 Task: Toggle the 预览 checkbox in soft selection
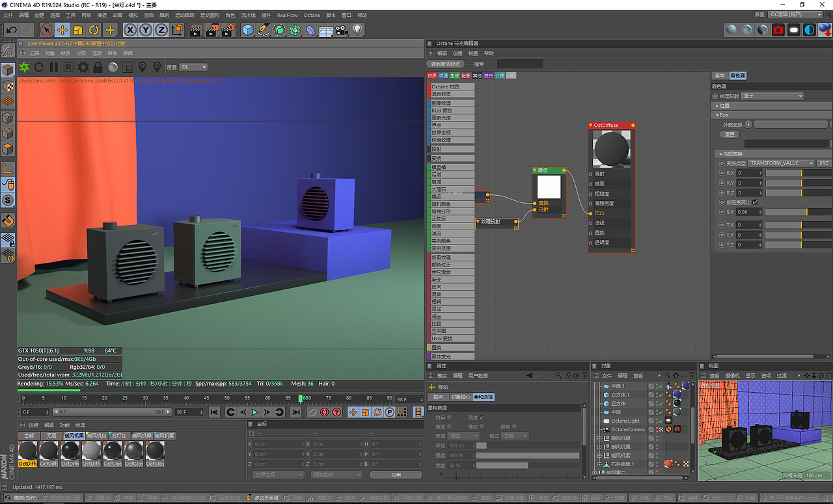pyautogui.click(x=482, y=418)
